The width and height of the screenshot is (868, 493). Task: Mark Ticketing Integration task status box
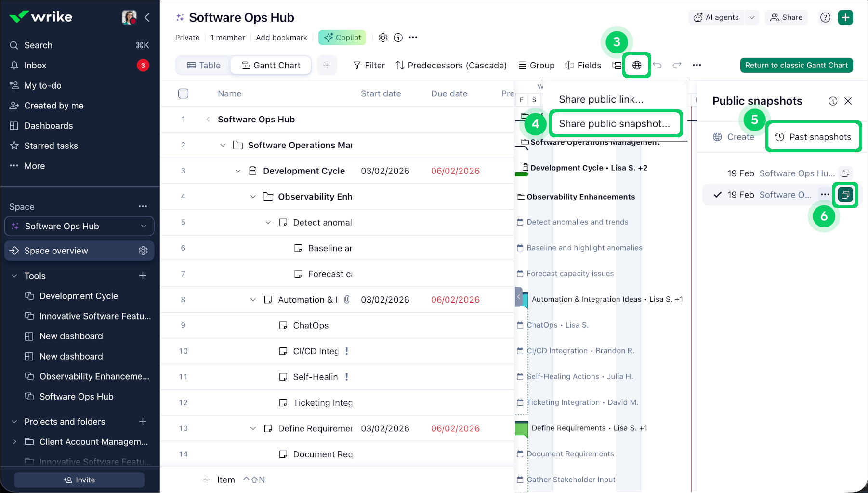pyautogui.click(x=283, y=403)
